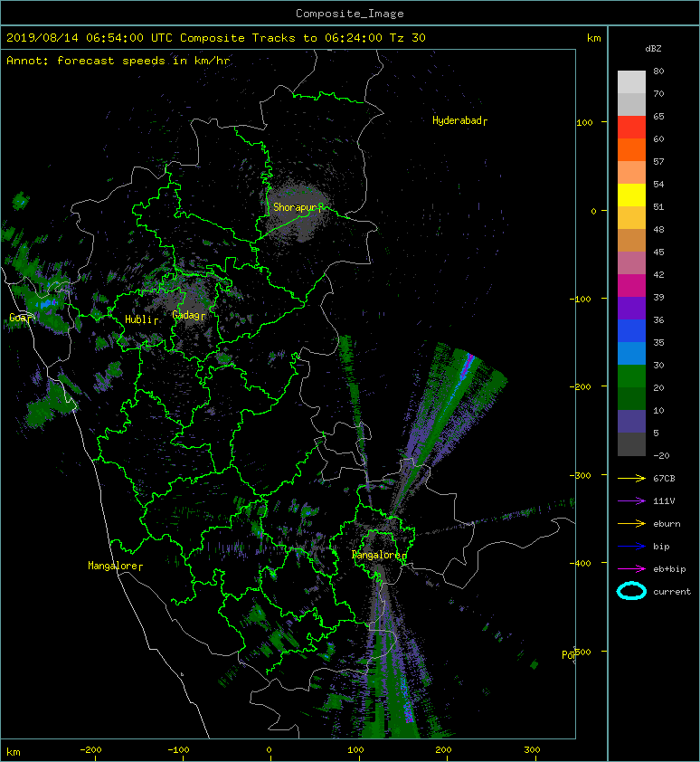Click the '2019/08/14 06:54:00 UTC' timestamp header
Viewport: 700px width, 762px height.
(90, 38)
